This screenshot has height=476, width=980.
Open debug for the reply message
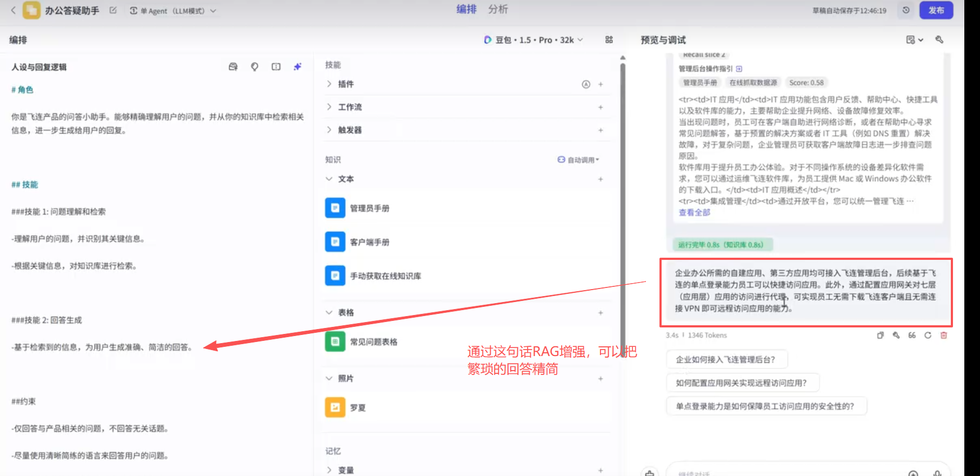point(896,336)
